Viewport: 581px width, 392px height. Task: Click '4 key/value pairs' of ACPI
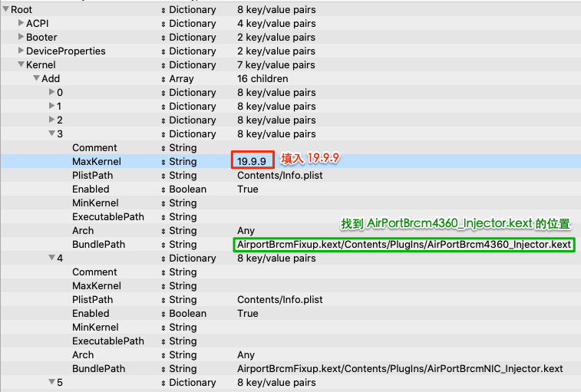coord(276,23)
